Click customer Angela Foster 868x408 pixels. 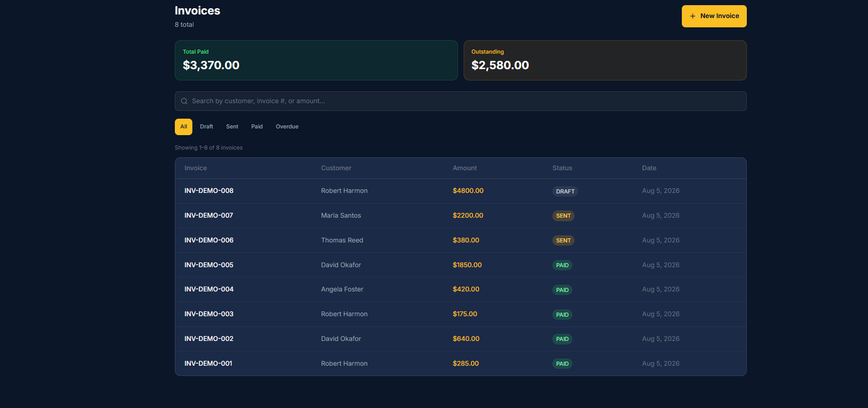(x=342, y=289)
